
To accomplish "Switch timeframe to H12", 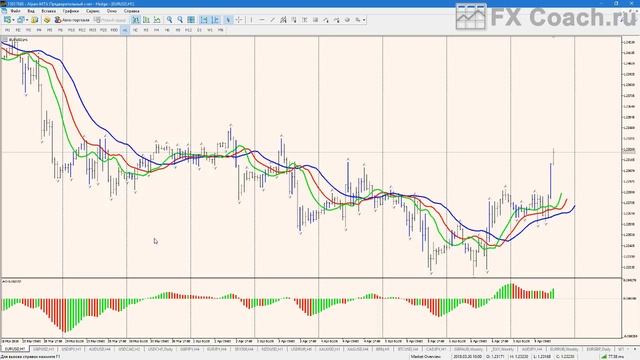I will [188, 30].
